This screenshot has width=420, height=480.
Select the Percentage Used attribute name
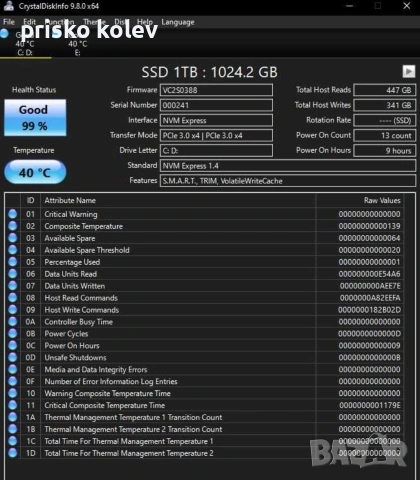72,262
